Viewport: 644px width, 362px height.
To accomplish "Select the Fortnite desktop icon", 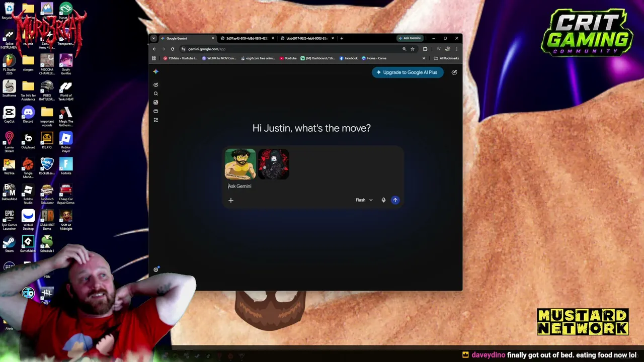I will (x=66, y=166).
